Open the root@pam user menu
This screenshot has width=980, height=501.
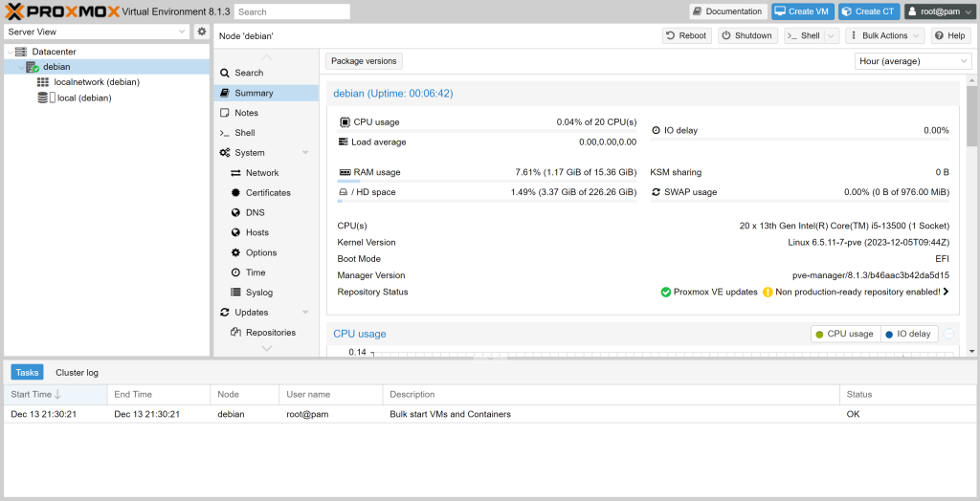[939, 11]
